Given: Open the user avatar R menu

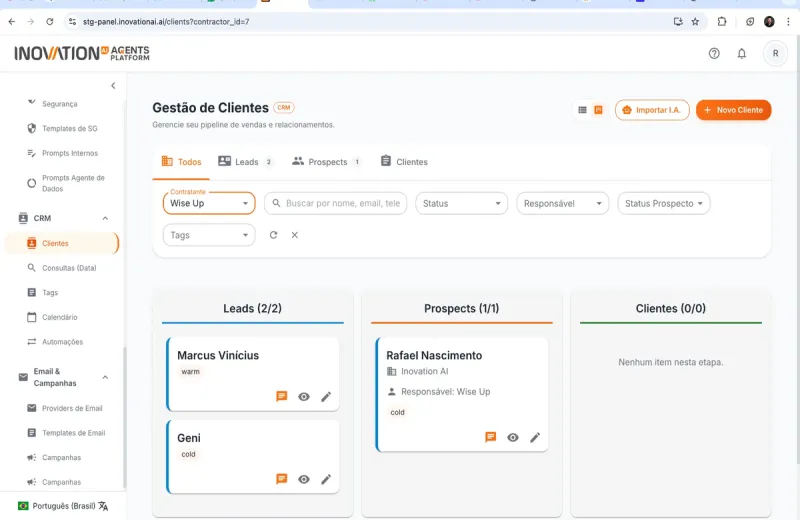Looking at the screenshot, I should click(x=775, y=53).
